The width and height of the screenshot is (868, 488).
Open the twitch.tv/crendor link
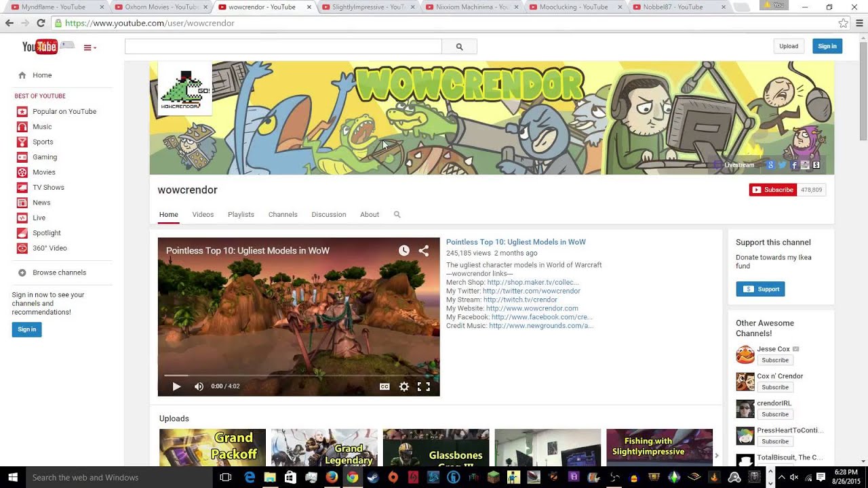click(520, 300)
